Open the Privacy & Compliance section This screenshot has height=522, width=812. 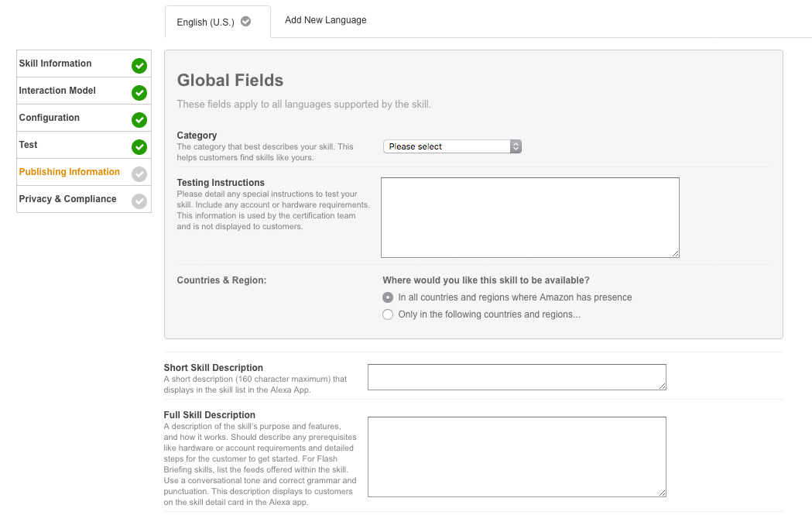tap(68, 199)
